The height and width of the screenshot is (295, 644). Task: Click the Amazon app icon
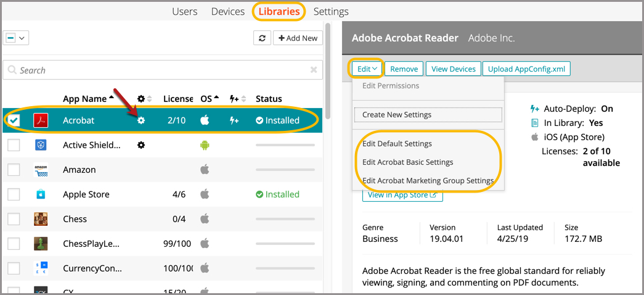tap(41, 170)
